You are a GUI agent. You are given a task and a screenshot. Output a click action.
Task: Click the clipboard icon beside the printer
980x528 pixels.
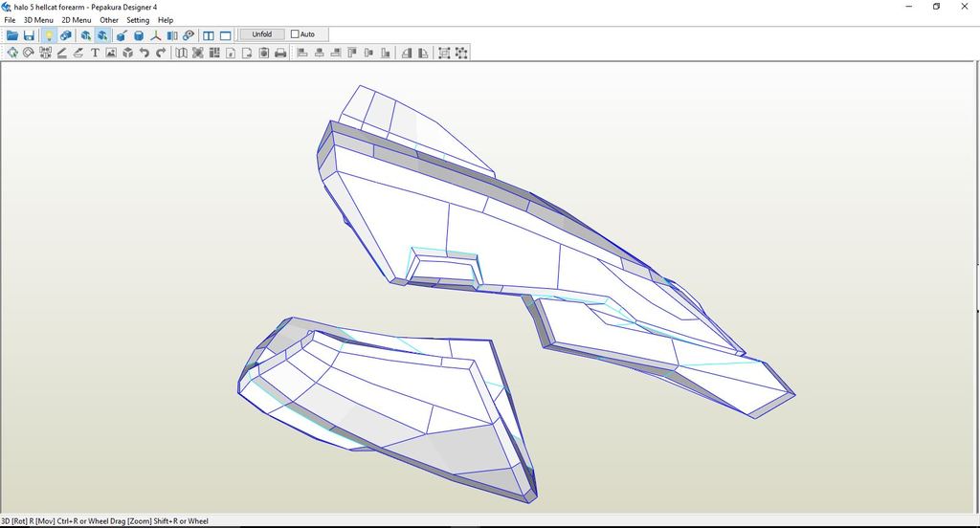coord(264,54)
